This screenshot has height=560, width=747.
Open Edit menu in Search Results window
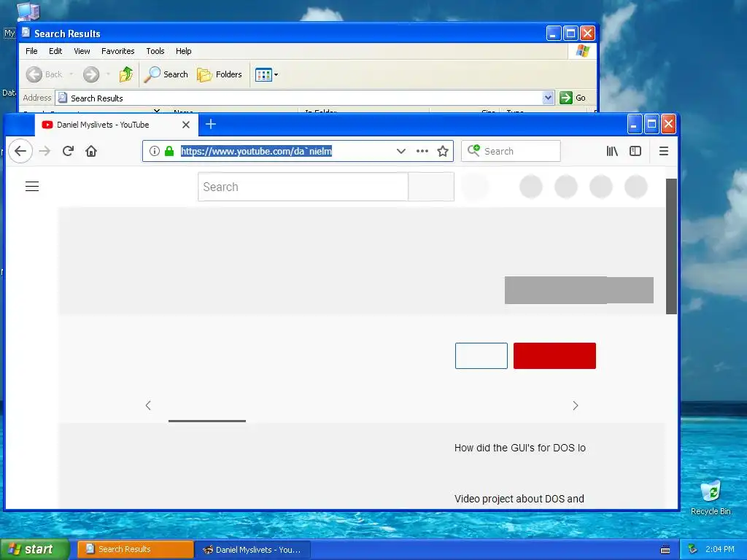coord(55,51)
